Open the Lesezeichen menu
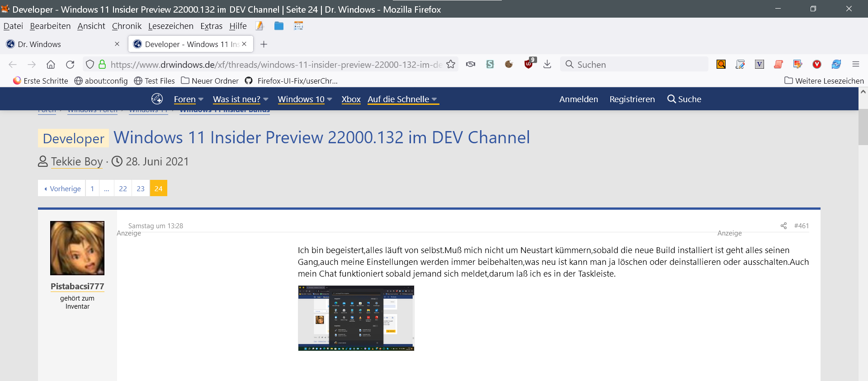 (171, 26)
